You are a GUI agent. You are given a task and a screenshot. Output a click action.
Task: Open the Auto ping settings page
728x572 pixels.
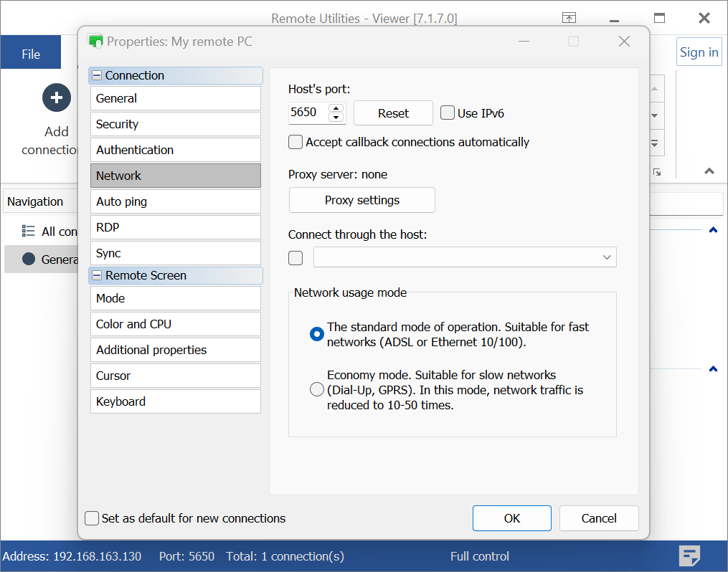click(176, 201)
